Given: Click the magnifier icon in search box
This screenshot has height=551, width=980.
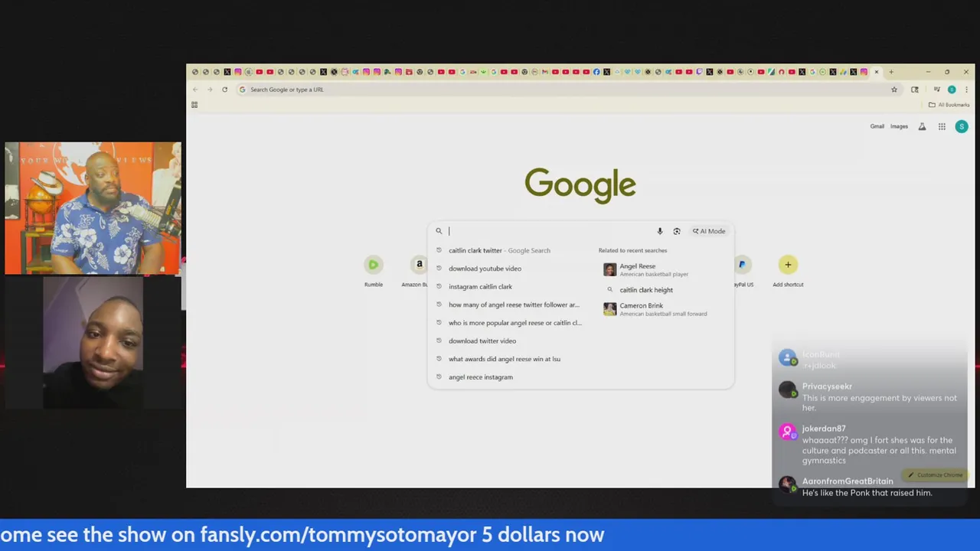Looking at the screenshot, I should click(439, 231).
